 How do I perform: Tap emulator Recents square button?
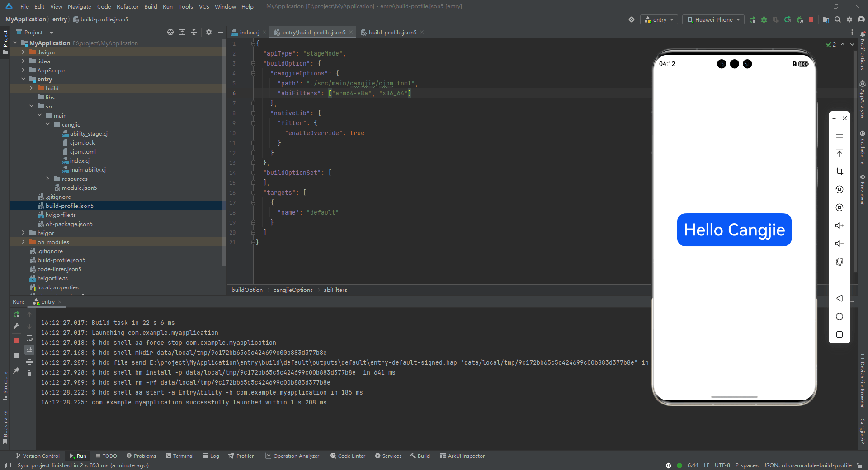point(840,334)
